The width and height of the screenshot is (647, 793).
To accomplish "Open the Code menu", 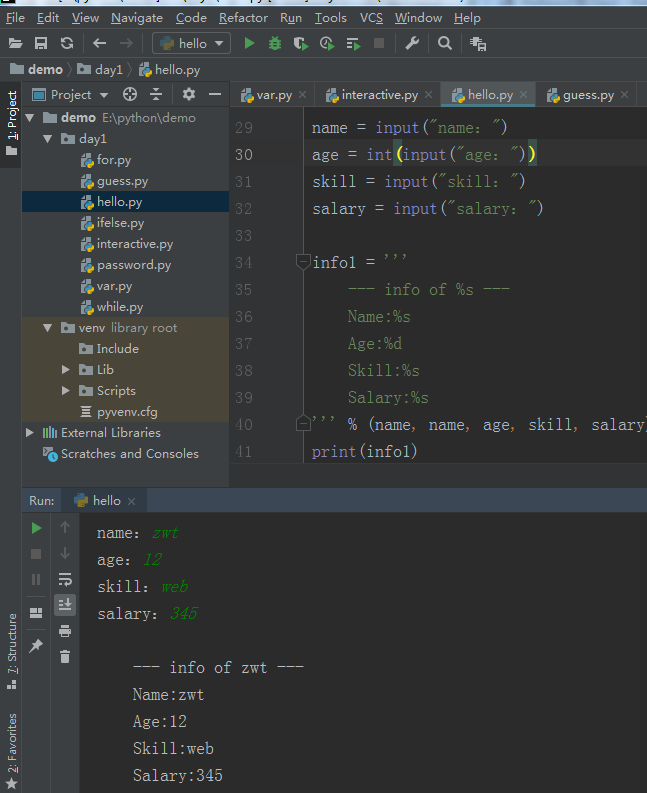I will pyautogui.click(x=191, y=18).
